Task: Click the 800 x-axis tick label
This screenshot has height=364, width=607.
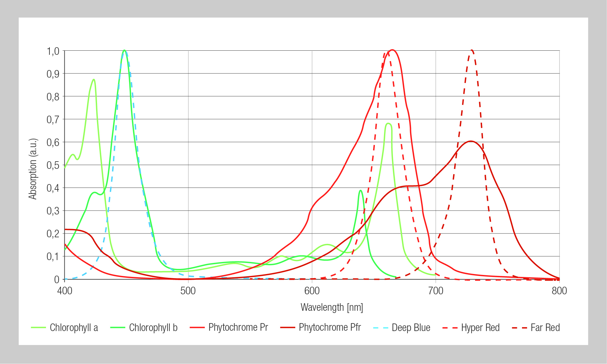Action: point(559,291)
